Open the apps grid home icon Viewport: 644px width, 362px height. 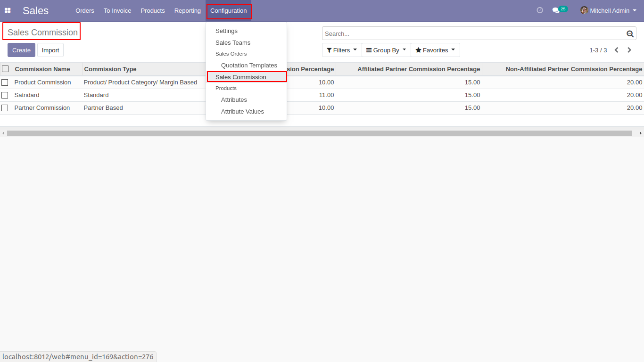tap(8, 10)
